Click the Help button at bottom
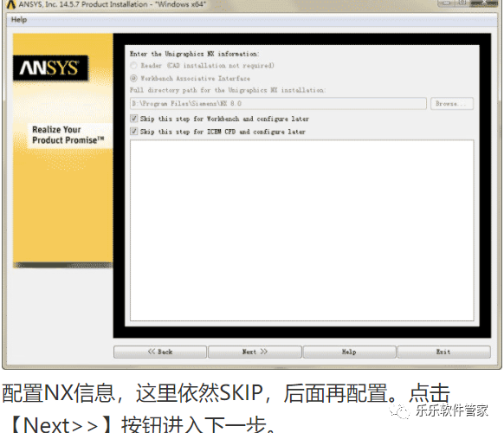Screen dimensions: 504x433 pos(349,352)
